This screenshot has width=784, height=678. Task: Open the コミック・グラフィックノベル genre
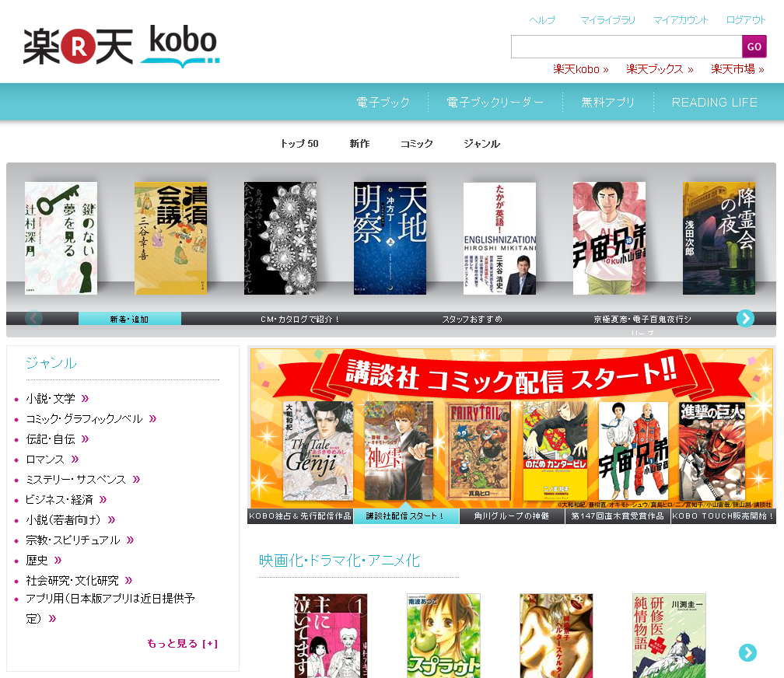91,418
